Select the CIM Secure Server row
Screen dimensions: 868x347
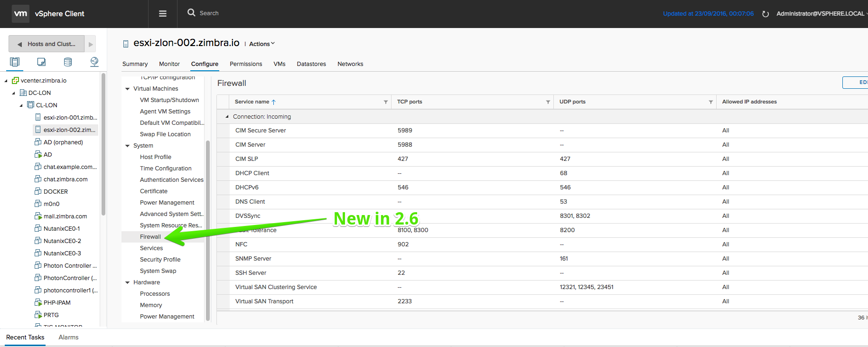click(542, 131)
